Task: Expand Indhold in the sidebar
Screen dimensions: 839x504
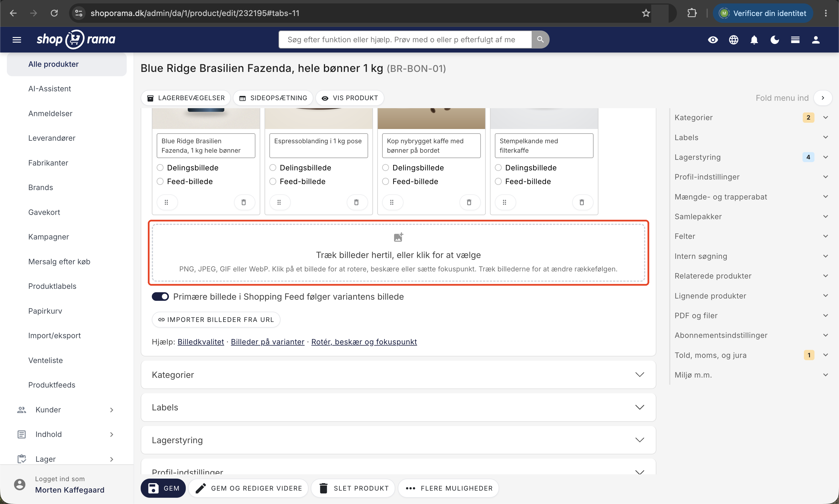Action: point(66,434)
